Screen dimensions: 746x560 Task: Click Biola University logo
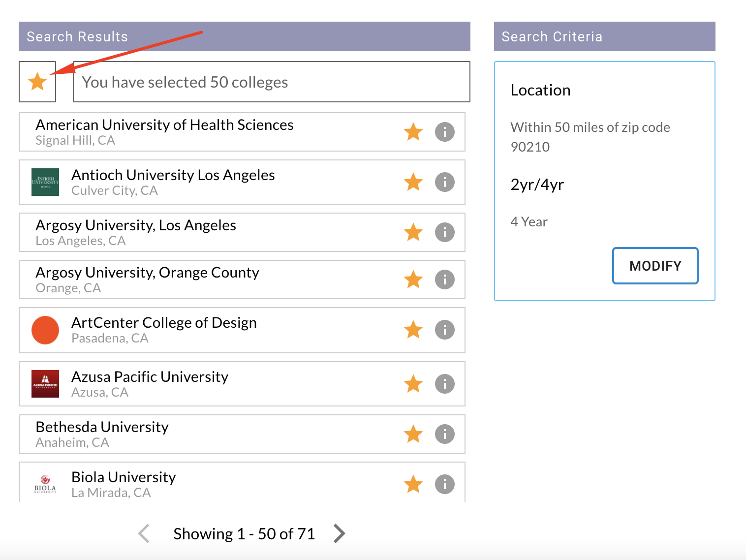click(45, 484)
